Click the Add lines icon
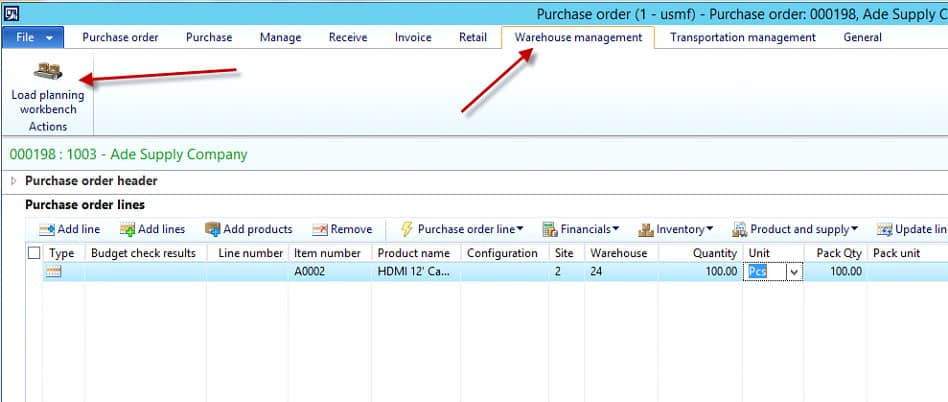948x402 pixels. 128,230
